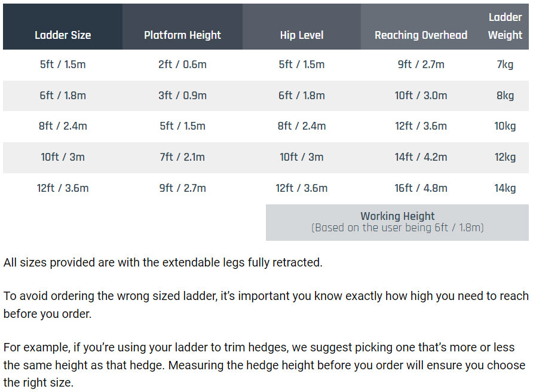This screenshot has width=533, height=392.
Task: Select the 6ft / 1.8m Ladder Size cell
Action: pyautogui.click(x=63, y=96)
